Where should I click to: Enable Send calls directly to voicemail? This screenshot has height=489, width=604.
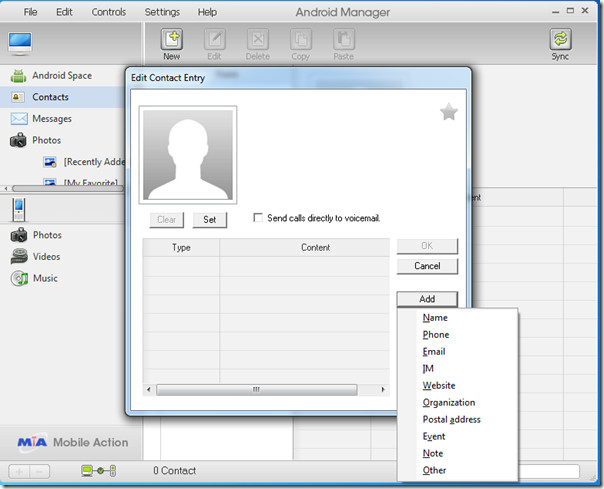point(258,218)
